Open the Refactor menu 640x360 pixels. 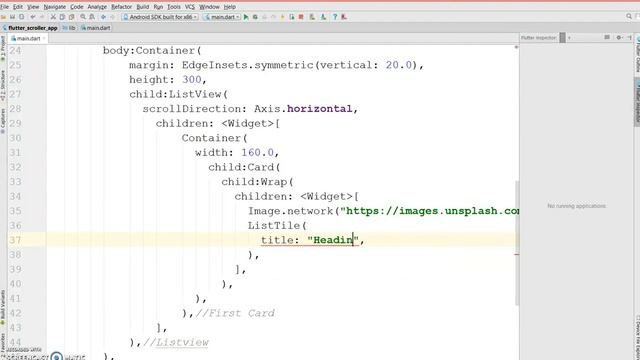click(122, 7)
